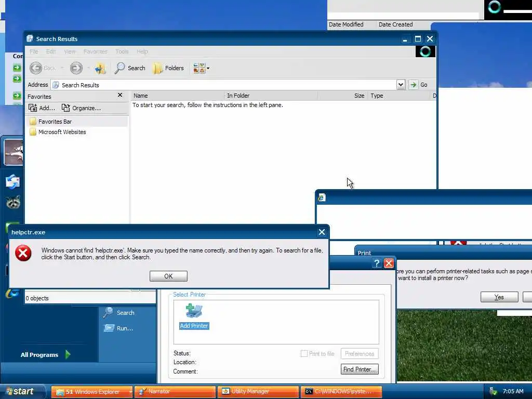Click the raccoon icon in the Start menu
Viewport: 532px width, 399px height.
click(13, 202)
